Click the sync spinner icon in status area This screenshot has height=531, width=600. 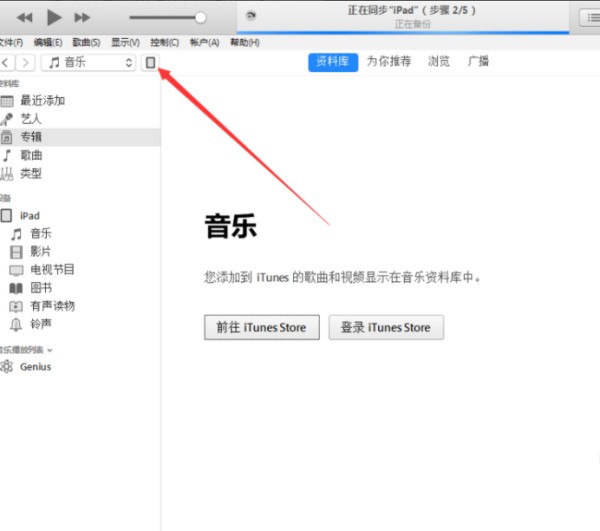click(x=251, y=16)
